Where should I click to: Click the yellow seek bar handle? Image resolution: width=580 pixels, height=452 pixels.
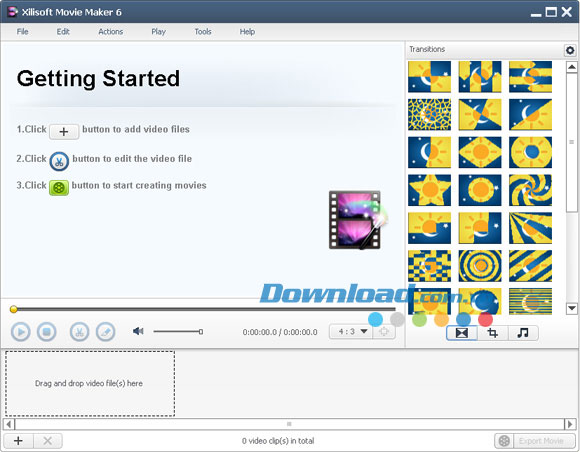click(x=14, y=309)
